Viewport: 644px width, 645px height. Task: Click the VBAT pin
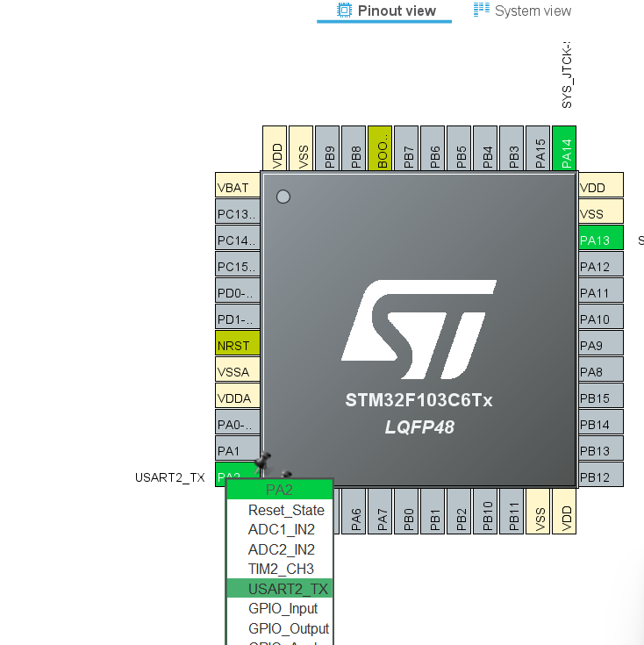click(238, 184)
